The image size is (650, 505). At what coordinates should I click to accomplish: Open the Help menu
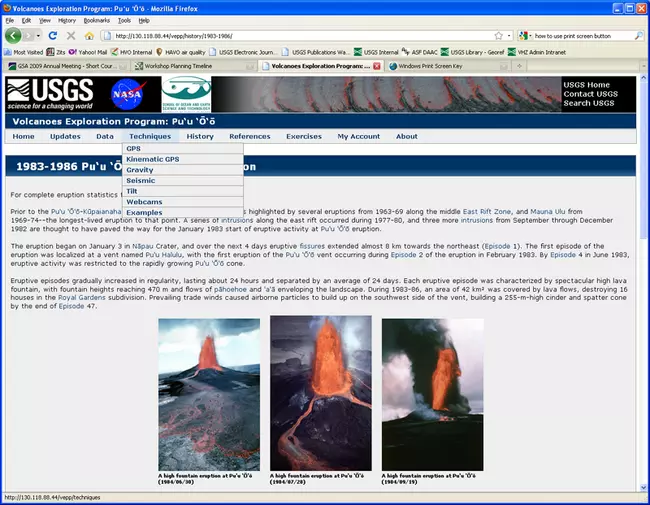(144, 20)
